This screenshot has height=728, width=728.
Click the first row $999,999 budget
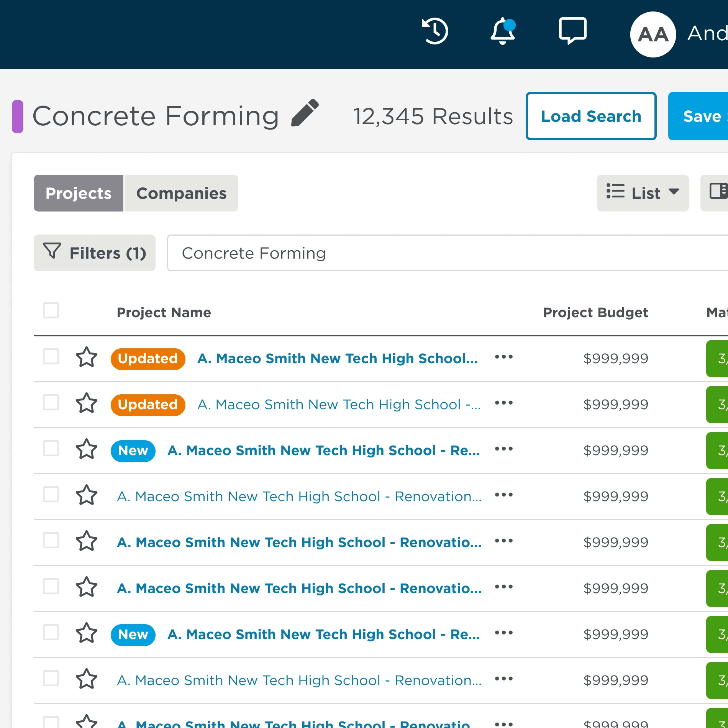pyautogui.click(x=616, y=359)
